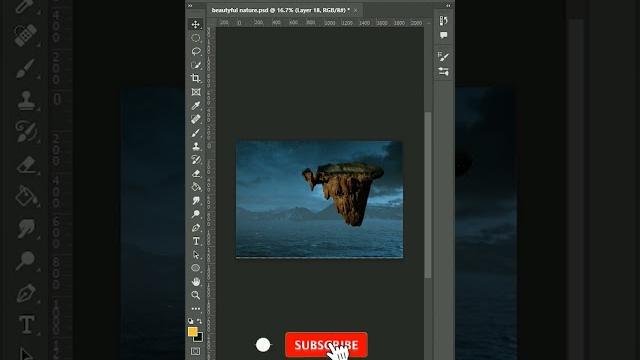Screen dimensions: 640x360
Task: Click the red SUBSCRIBE button
Action: pos(326,345)
